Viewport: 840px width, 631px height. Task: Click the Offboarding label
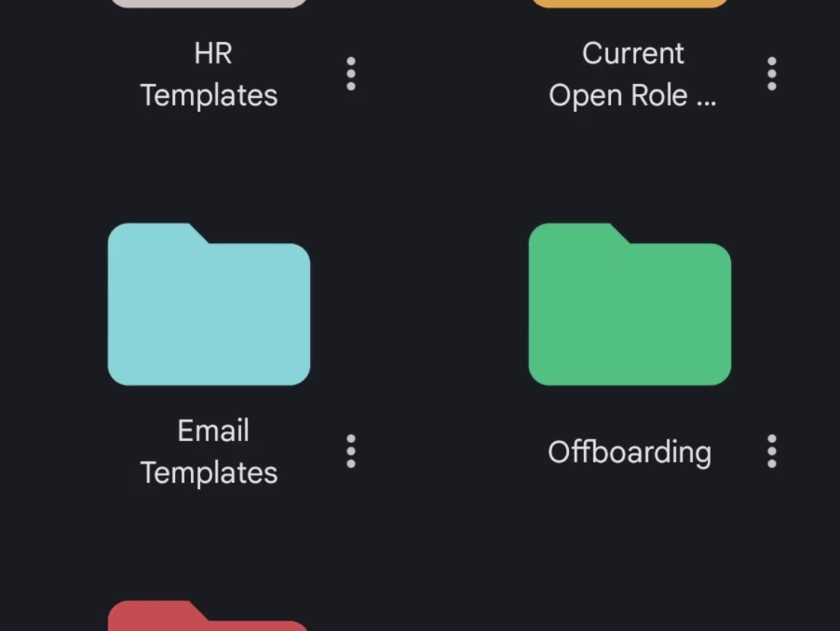click(628, 452)
